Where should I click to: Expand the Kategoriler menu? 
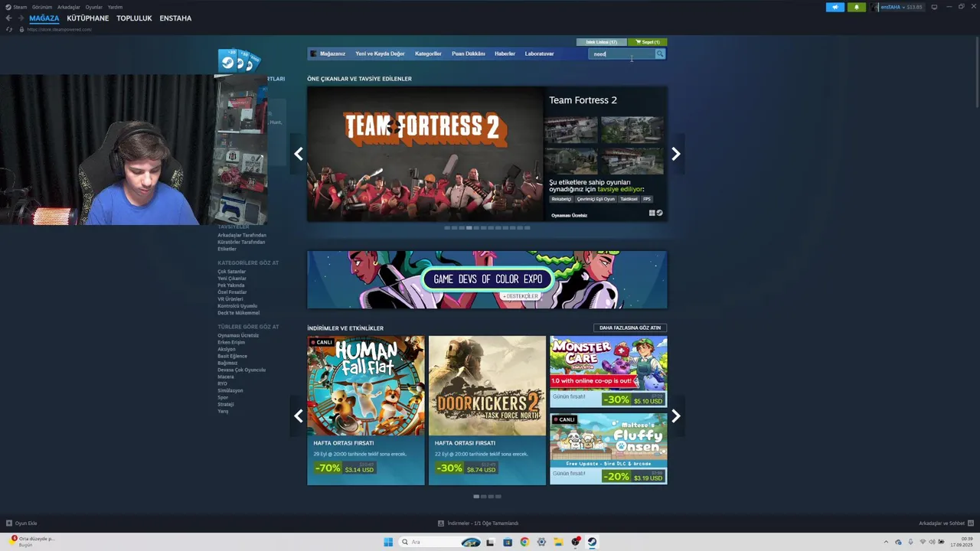(428, 54)
